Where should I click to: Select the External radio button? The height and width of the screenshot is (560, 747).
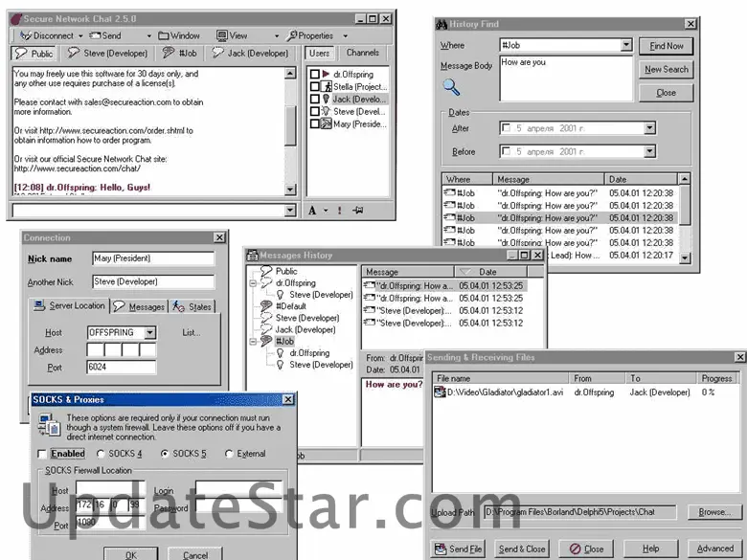click(229, 454)
